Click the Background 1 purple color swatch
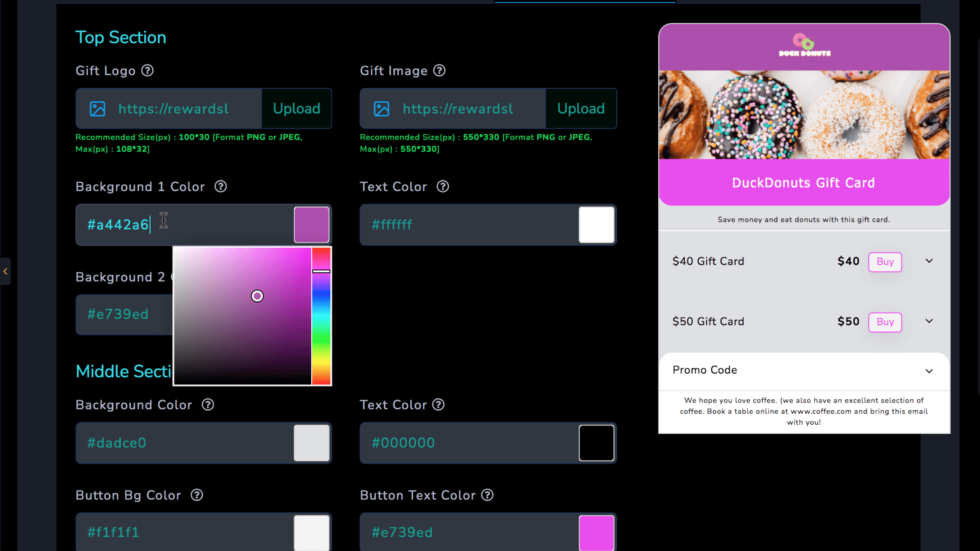 311,225
